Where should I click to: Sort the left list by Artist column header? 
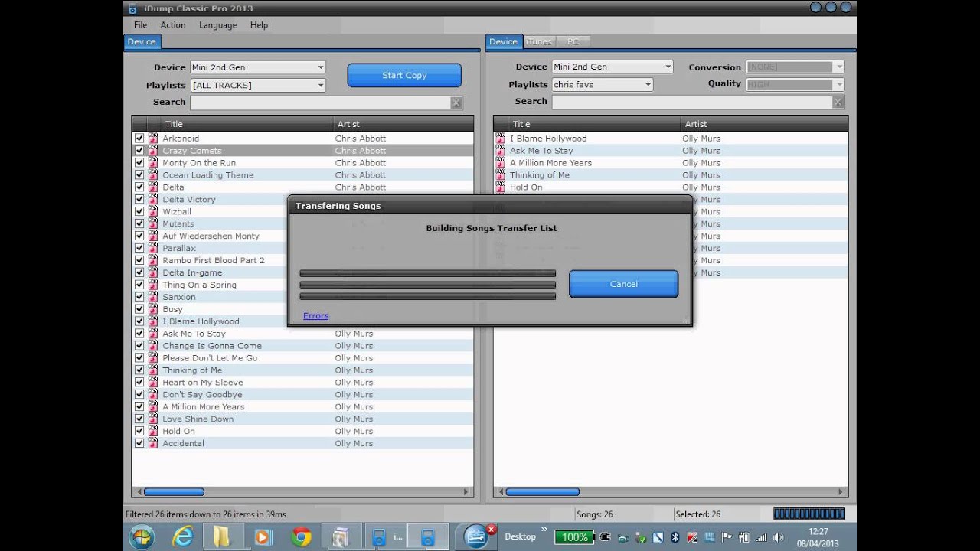[x=403, y=124]
